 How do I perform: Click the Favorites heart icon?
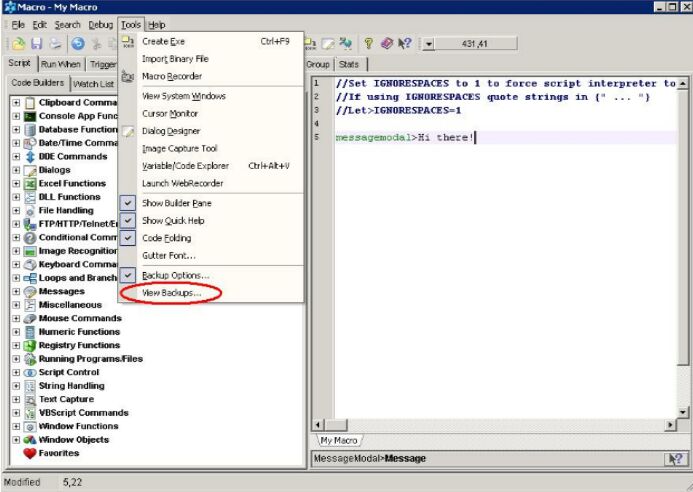tap(30, 453)
